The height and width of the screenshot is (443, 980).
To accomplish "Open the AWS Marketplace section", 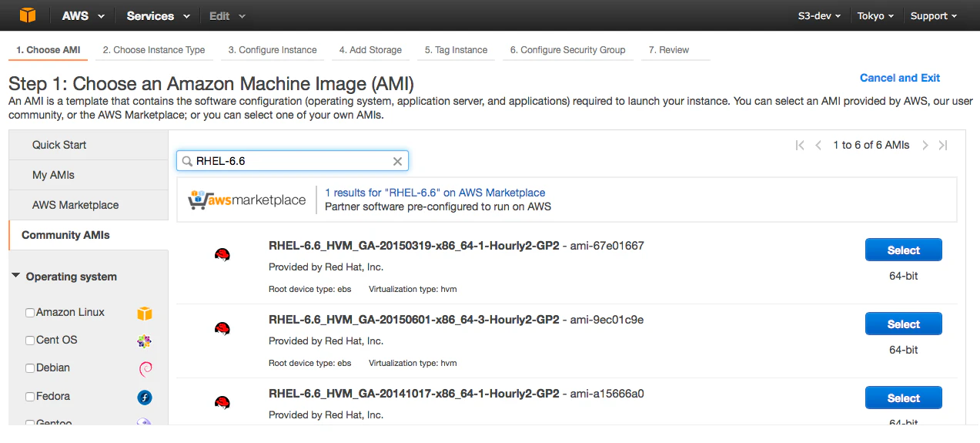I will point(89,205).
